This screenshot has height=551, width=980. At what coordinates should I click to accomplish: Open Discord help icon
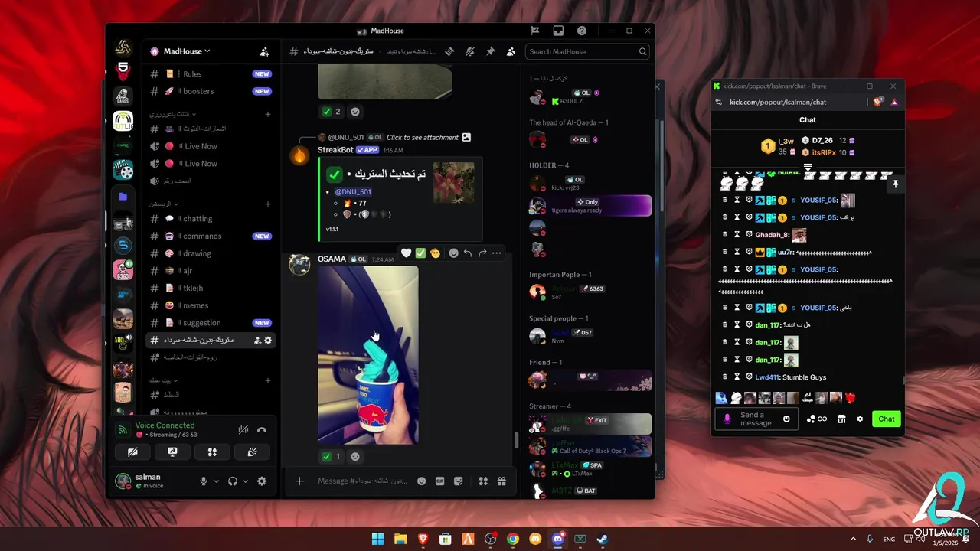582,31
